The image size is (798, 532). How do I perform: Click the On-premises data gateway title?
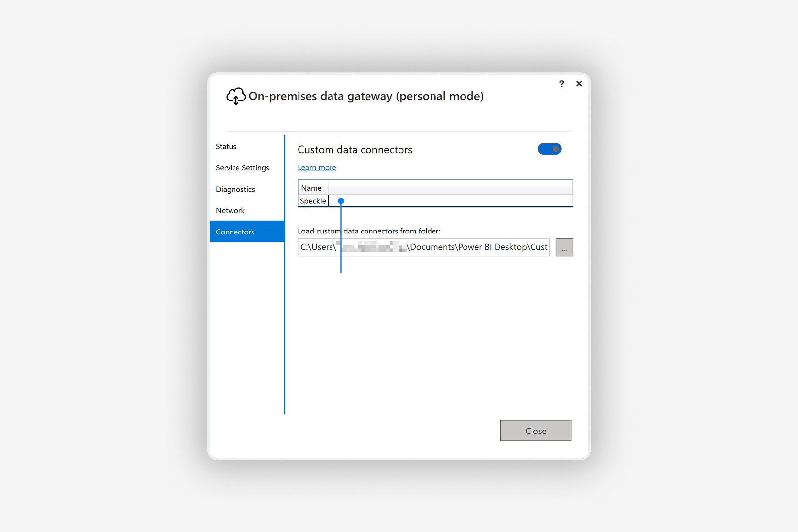[366, 96]
